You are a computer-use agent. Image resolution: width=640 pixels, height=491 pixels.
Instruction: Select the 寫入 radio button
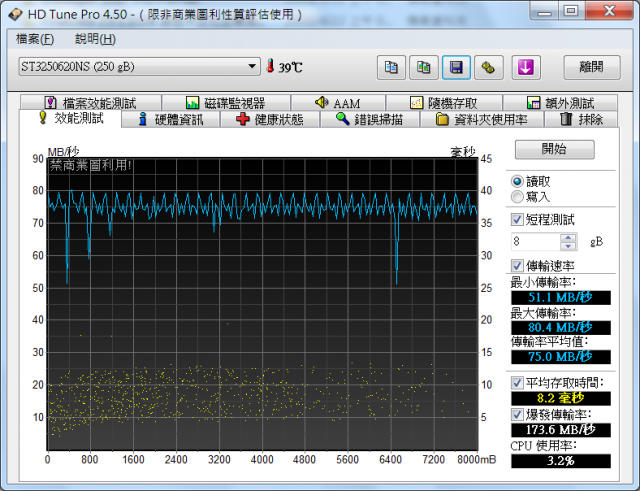(517, 197)
